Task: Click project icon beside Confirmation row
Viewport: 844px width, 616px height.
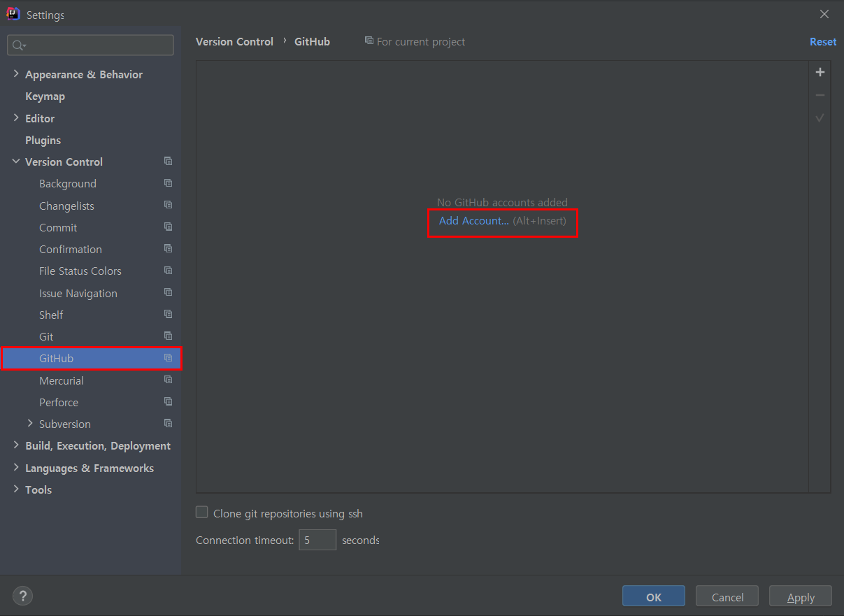Action: (168, 249)
